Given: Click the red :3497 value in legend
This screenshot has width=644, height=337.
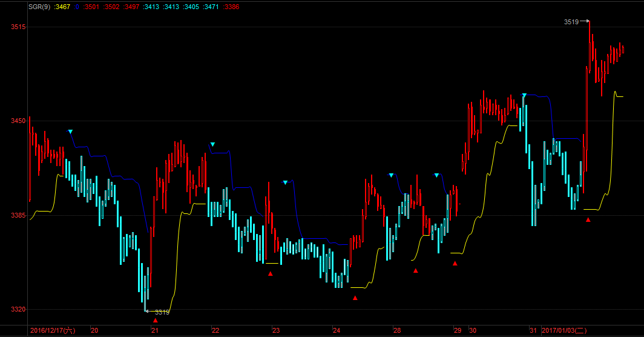Looking at the screenshot, I should click(x=131, y=7).
